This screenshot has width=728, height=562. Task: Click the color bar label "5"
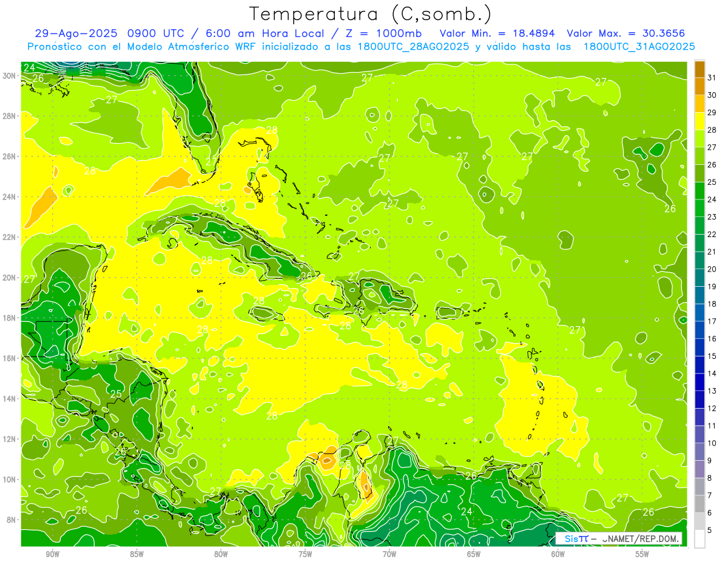pyautogui.click(x=710, y=530)
